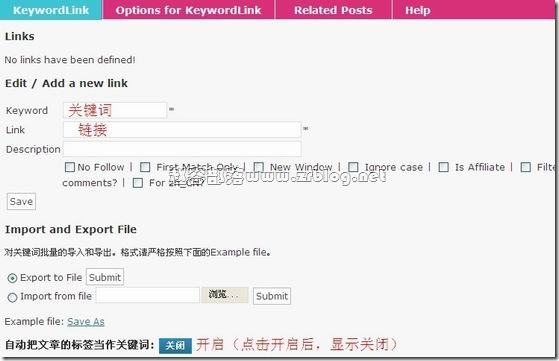Click 'No links have been defined!' message
559x361 pixels.
pyautogui.click(x=70, y=60)
